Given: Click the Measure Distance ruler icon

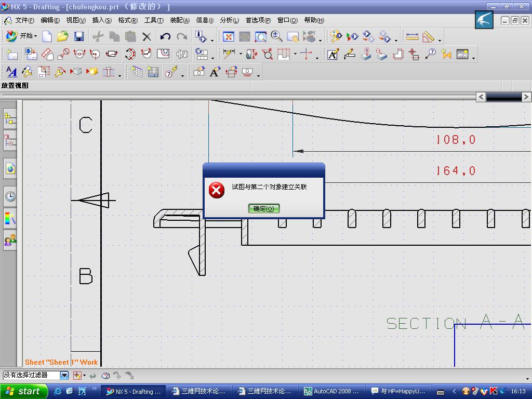Looking at the screenshot, I should coord(412,36).
